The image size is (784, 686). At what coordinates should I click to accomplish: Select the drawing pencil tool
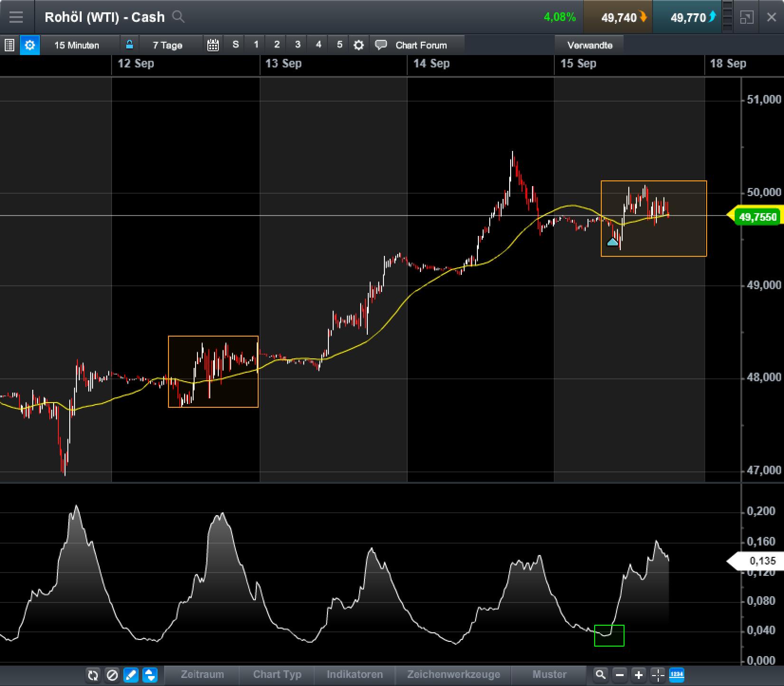pyautogui.click(x=131, y=674)
